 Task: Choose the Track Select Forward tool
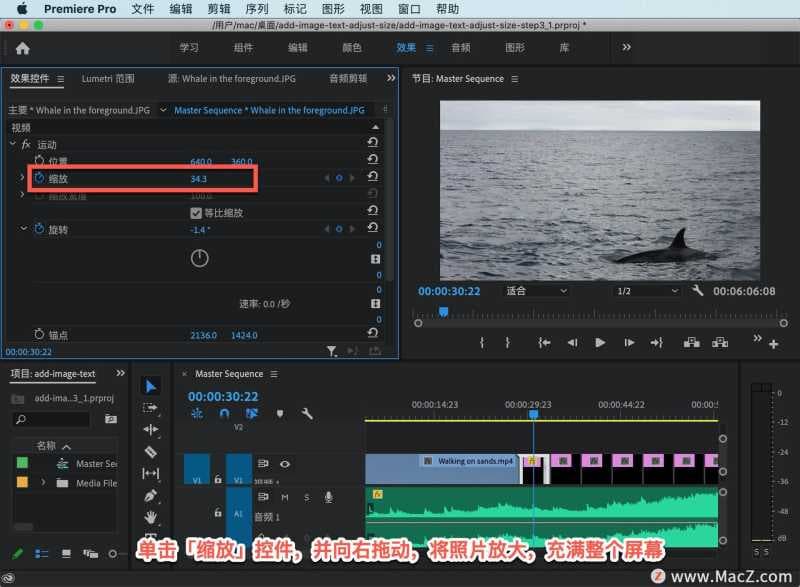pos(151,408)
